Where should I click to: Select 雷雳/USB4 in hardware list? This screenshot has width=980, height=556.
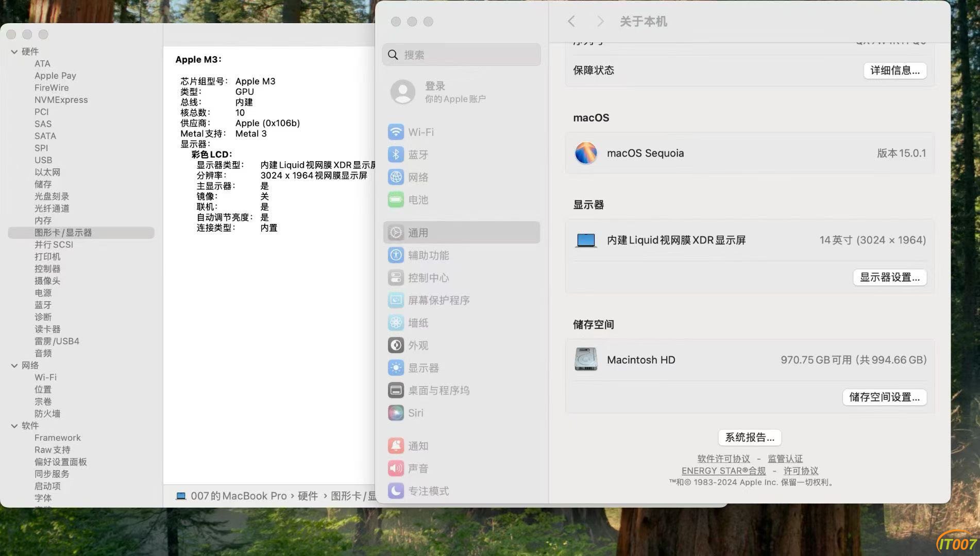[x=57, y=341]
